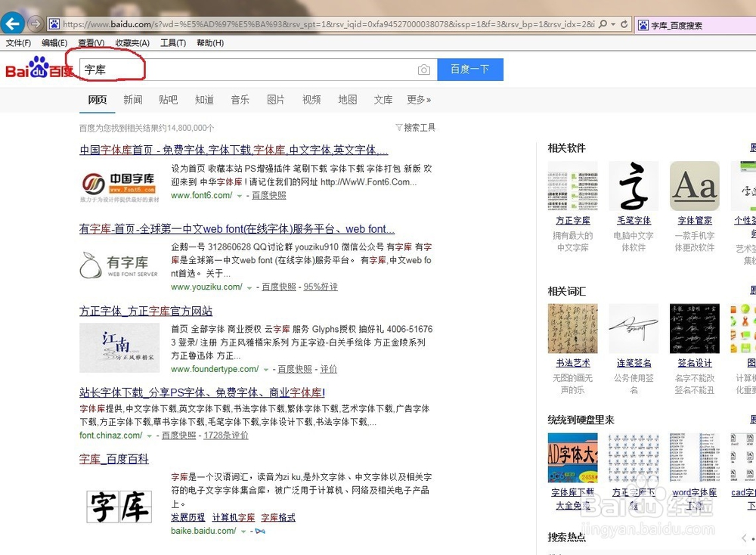Screen dimensions: 756x555
Task: Click the browser forward arrow button
Action: (x=35, y=23)
